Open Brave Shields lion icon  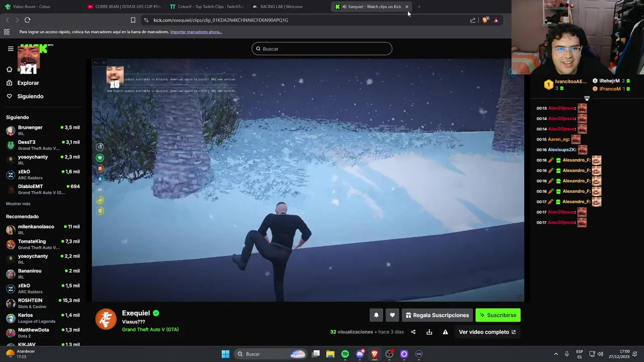[485, 20]
